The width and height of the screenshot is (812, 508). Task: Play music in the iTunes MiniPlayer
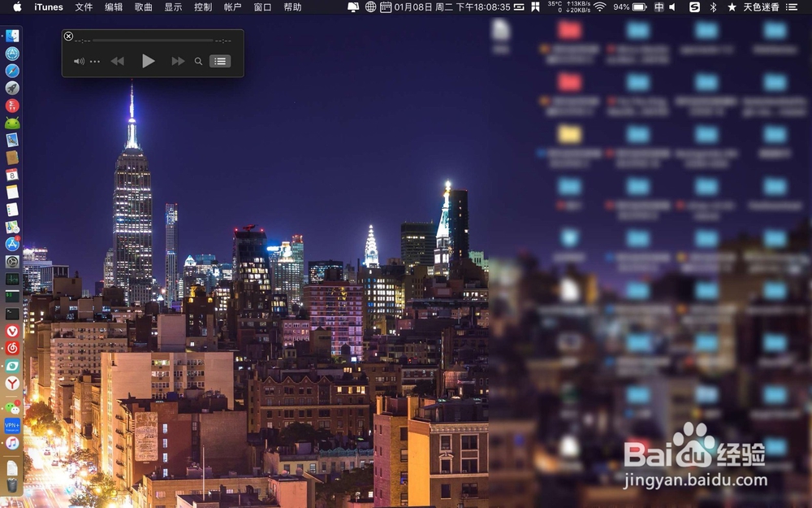148,61
